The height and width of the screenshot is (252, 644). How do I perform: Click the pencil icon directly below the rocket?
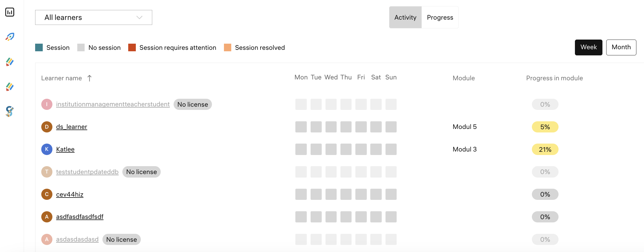click(x=10, y=62)
